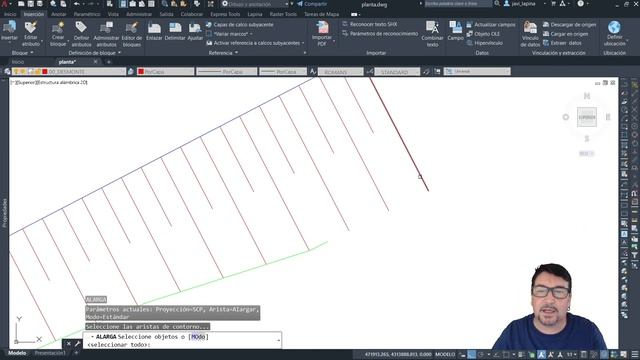Click the Crear bloque tool
Image resolution: width=640 pixels, height=360 pixels.
[58, 33]
